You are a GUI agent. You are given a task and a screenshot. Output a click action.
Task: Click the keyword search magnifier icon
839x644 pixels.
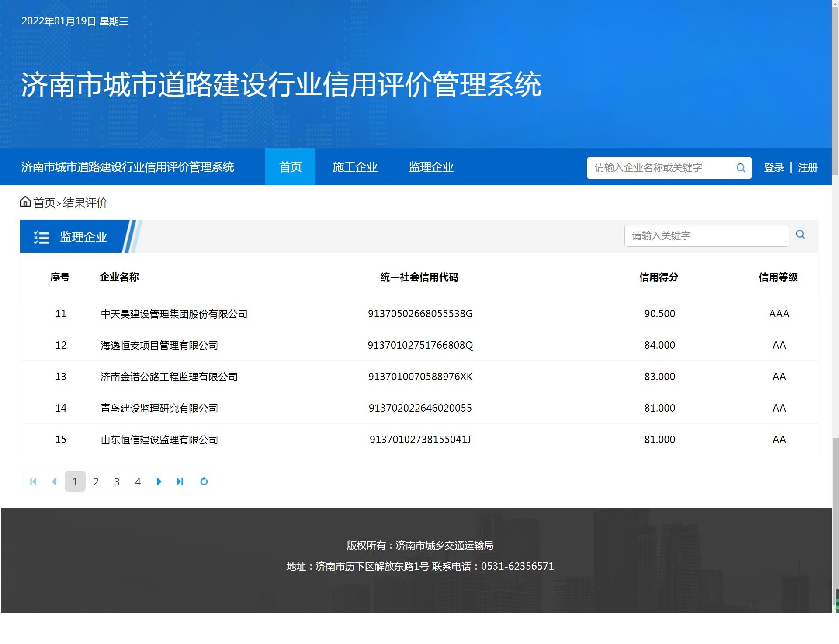pos(801,235)
